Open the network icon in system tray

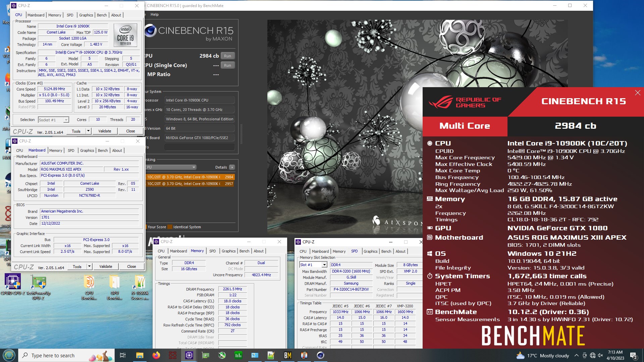593,356
